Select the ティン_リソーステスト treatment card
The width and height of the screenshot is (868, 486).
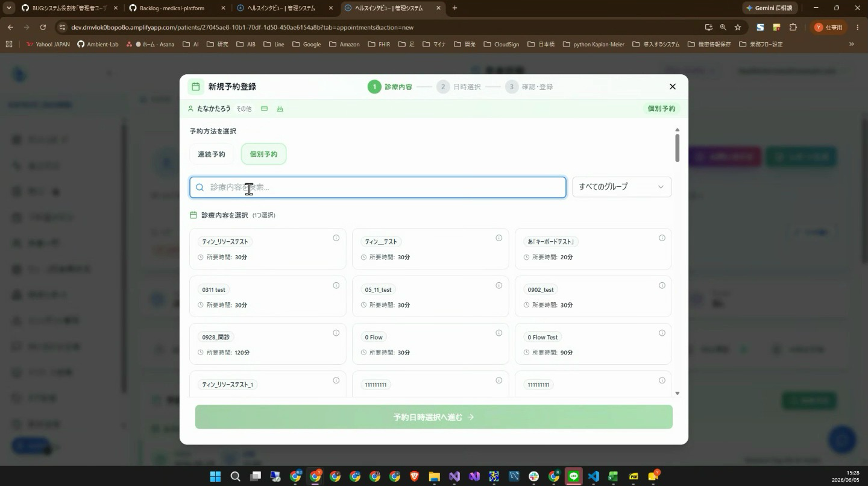[x=268, y=248]
